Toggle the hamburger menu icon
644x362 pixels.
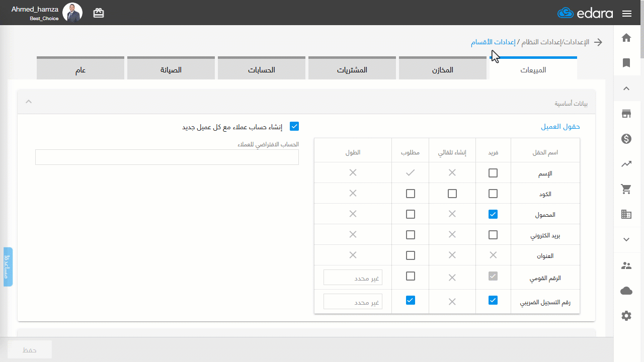pos(627,14)
